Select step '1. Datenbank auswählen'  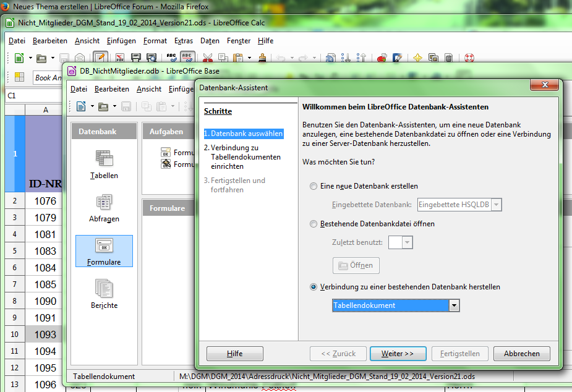[244, 134]
